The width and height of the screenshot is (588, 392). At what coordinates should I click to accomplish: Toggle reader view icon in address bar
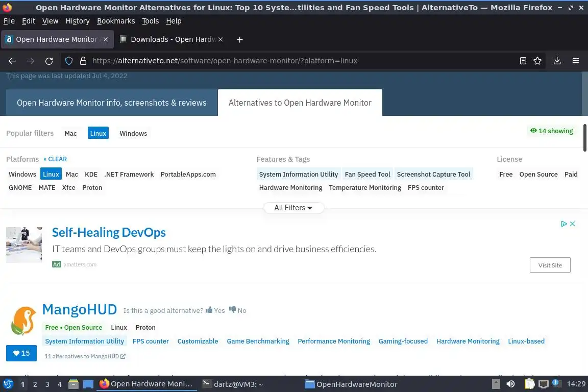(523, 61)
